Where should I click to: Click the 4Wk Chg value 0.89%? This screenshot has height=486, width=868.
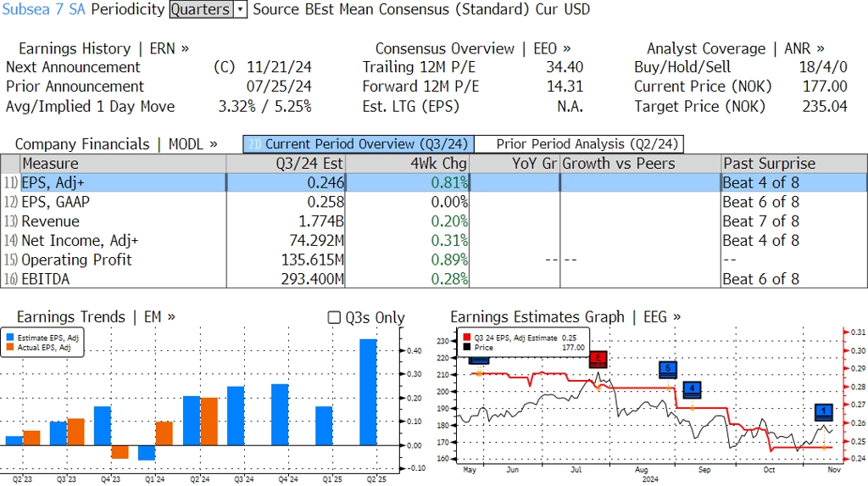[449, 260]
